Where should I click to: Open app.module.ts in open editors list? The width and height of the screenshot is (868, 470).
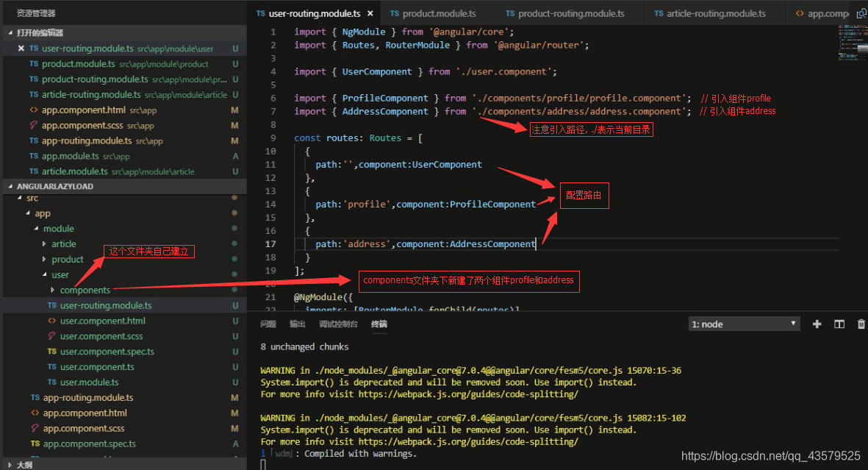click(x=124, y=156)
